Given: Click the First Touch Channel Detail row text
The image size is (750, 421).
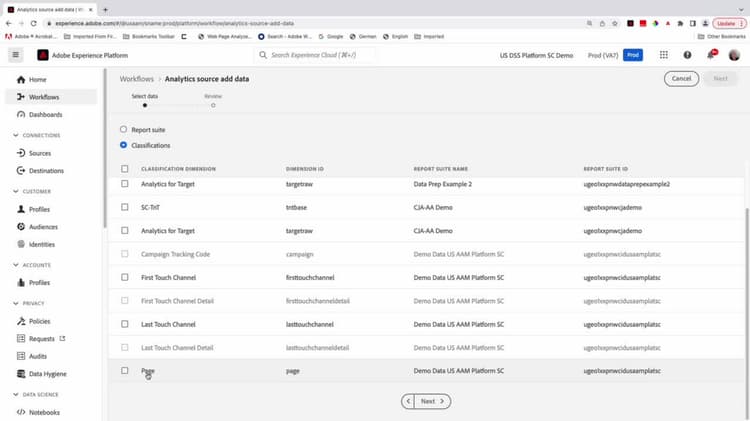Looking at the screenshot, I should 177,301.
